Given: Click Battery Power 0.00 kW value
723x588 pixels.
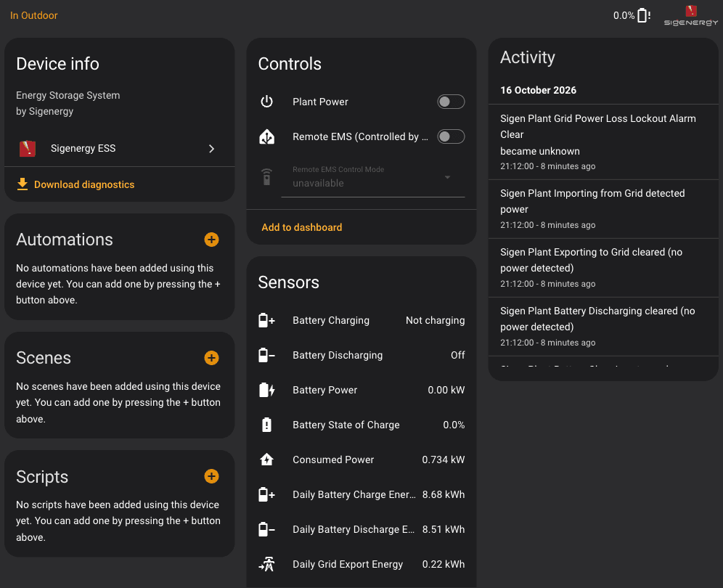Looking at the screenshot, I should (446, 390).
